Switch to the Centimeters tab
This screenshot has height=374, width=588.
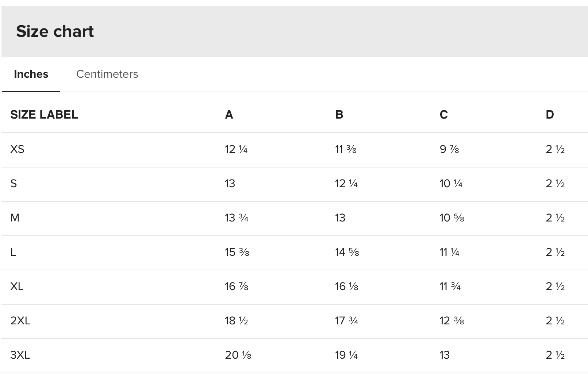[x=107, y=74]
